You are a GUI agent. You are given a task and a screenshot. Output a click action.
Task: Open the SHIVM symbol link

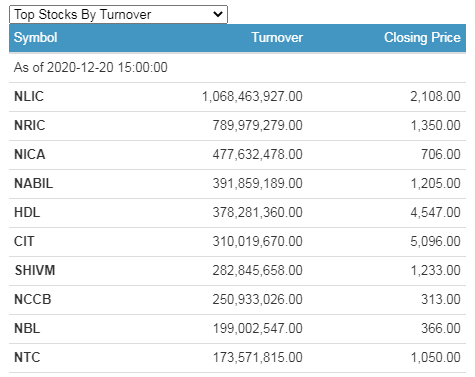click(35, 270)
